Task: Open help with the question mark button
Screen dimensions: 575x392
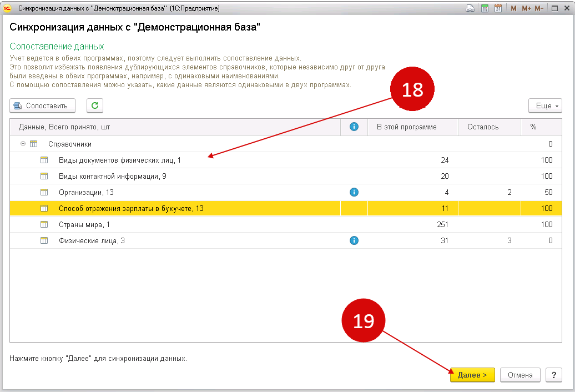Action: pos(554,375)
